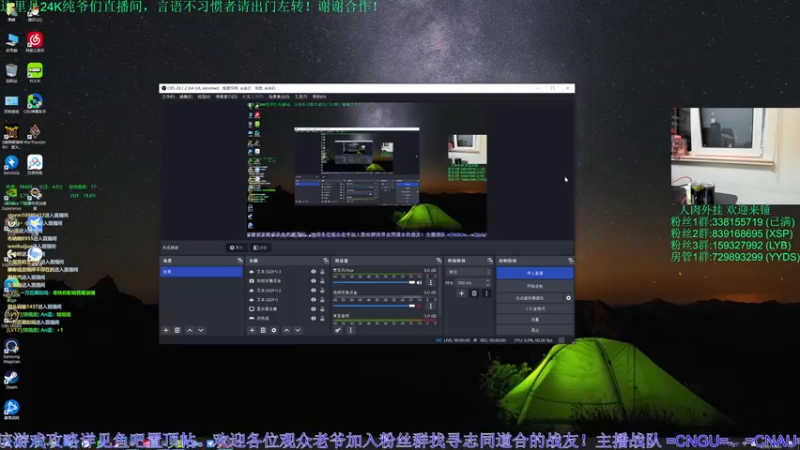Open three-dot menu for 视频采集设备 audio channel
This screenshot has width=800, height=450.
coord(431,306)
